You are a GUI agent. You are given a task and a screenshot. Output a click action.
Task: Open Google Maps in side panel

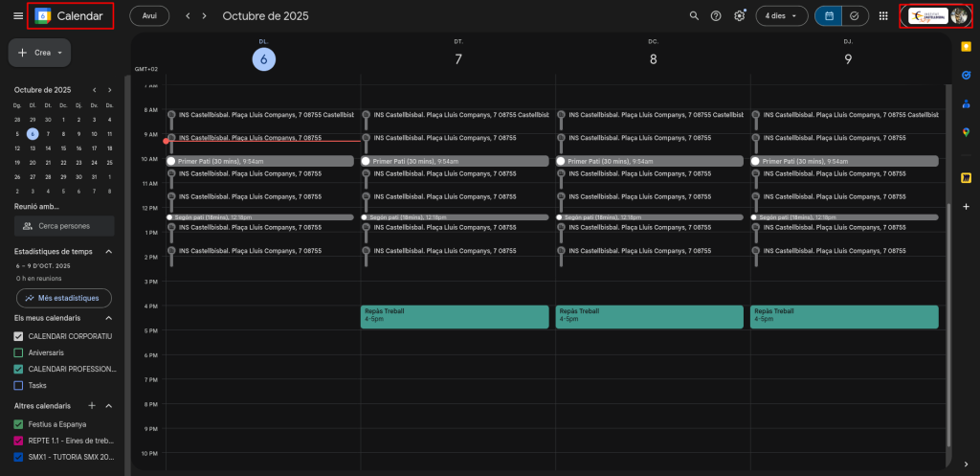(966, 132)
